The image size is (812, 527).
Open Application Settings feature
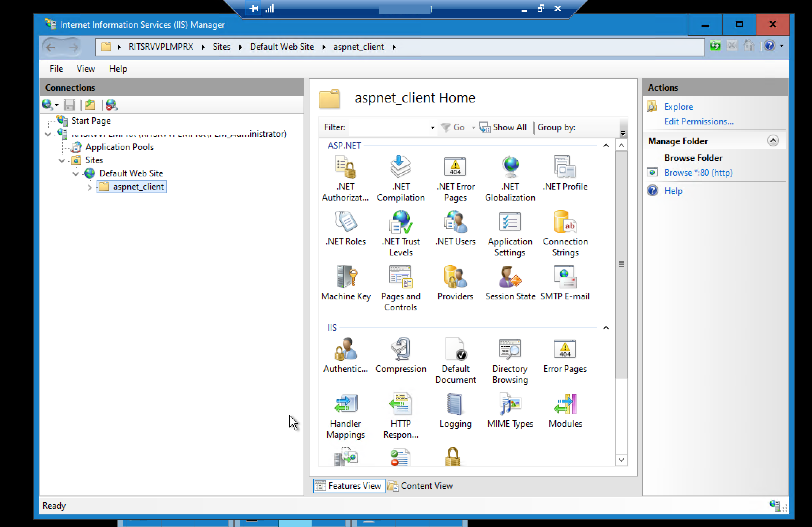tap(510, 233)
